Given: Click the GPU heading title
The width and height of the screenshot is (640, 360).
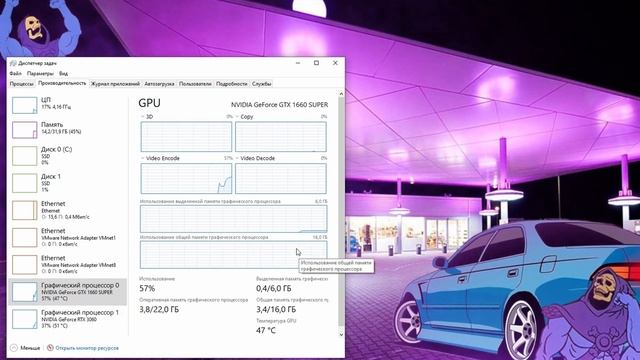Looking at the screenshot, I should (x=149, y=103).
